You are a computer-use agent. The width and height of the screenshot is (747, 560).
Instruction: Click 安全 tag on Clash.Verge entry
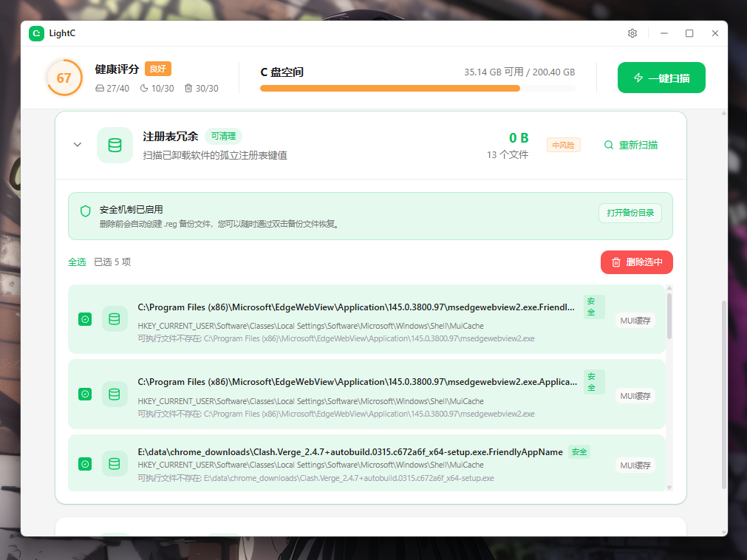pyautogui.click(x=579, y=452)
